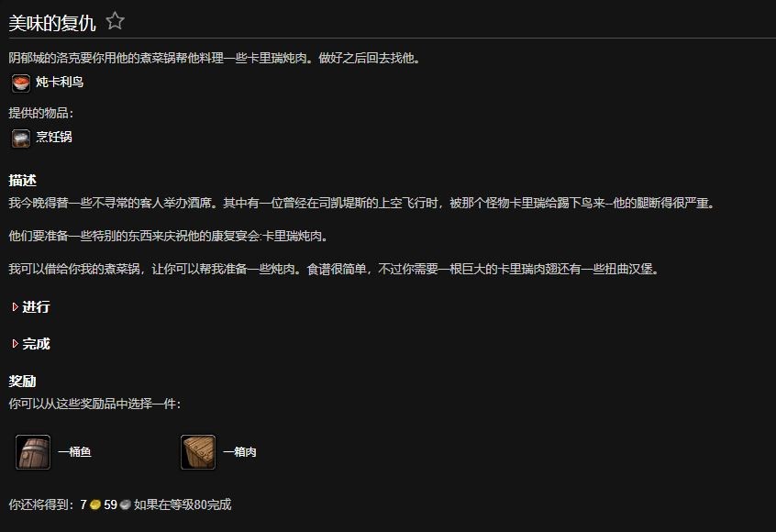The width and height of the screenshot is (776, 532).
Task: Click the 奖励 section heading
Action: [22, 382]
